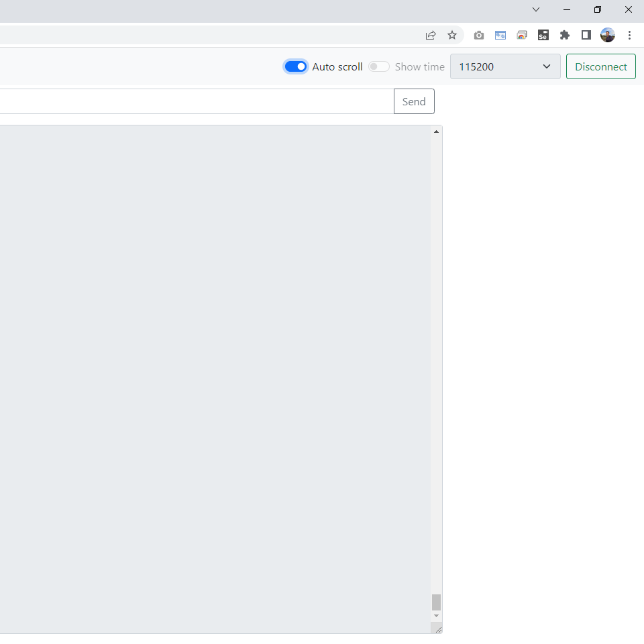Click the share page icon
Image resolution: width=644 pixels, height=644 pixels.
[x=431, y=35]
